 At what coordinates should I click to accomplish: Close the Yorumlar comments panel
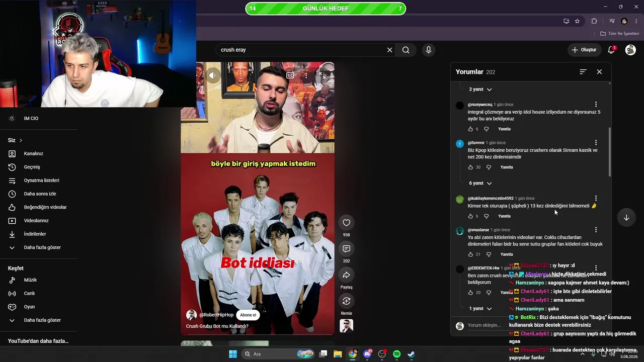(x=599, y=72)
